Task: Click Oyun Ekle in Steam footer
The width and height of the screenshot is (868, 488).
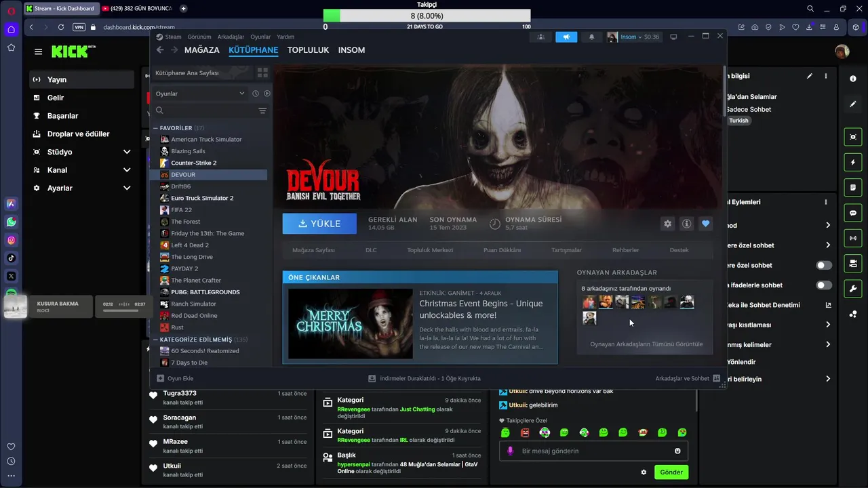Action: (175, 378)
